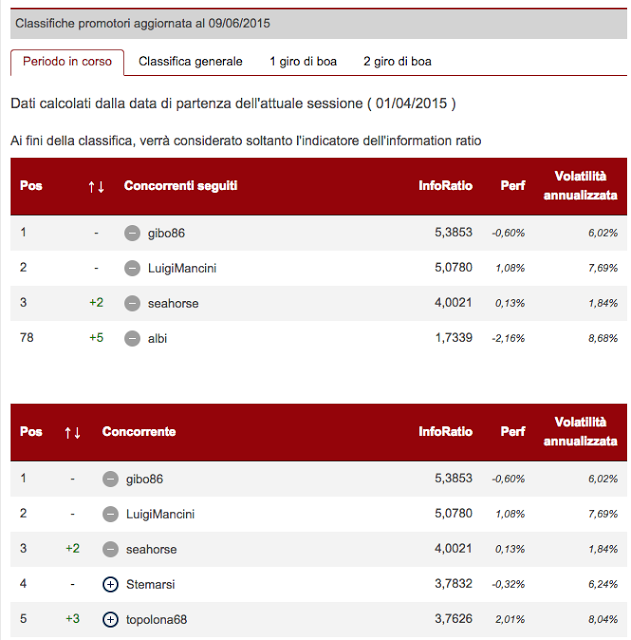Select the 2 giro di boa tab
Screen dimensions: 631x640
(x=397, y=62)
